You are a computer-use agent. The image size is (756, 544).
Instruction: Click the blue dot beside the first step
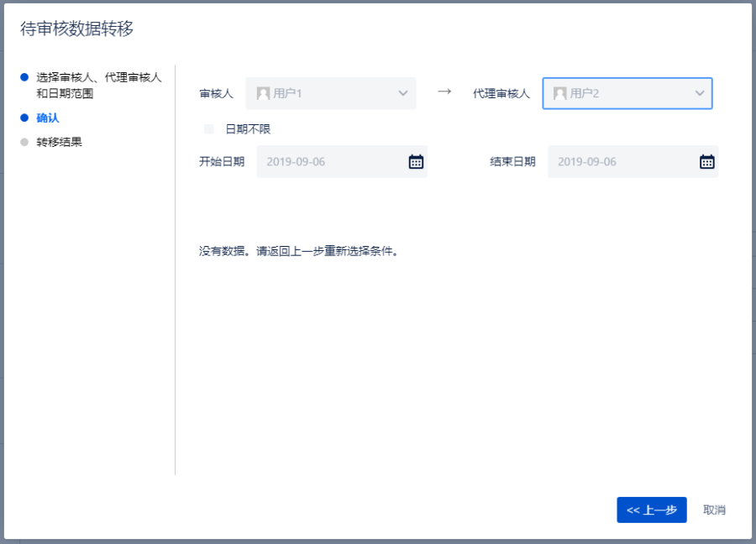(24, 77)
